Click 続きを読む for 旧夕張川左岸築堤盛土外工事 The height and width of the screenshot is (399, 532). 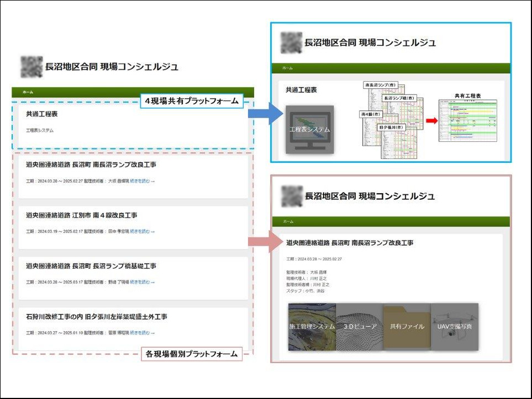pos(142,333)
